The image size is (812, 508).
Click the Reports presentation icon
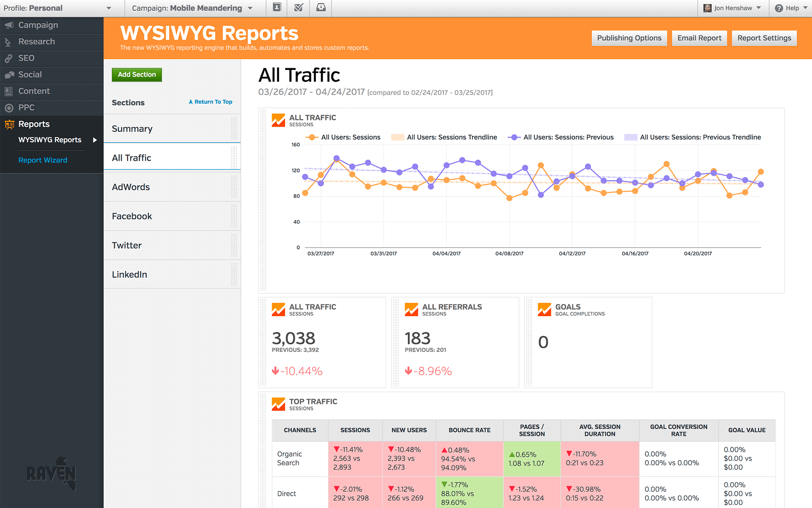9,124
